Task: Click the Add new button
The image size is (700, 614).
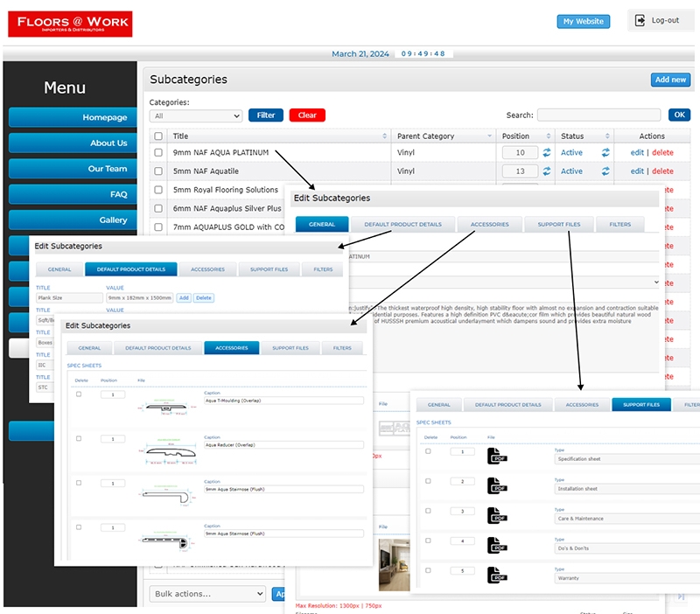Action: point(670,80)
